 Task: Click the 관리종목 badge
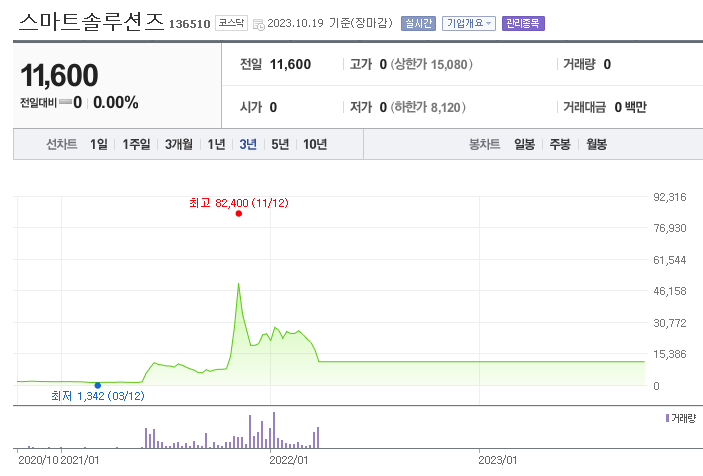coord(523,23)
